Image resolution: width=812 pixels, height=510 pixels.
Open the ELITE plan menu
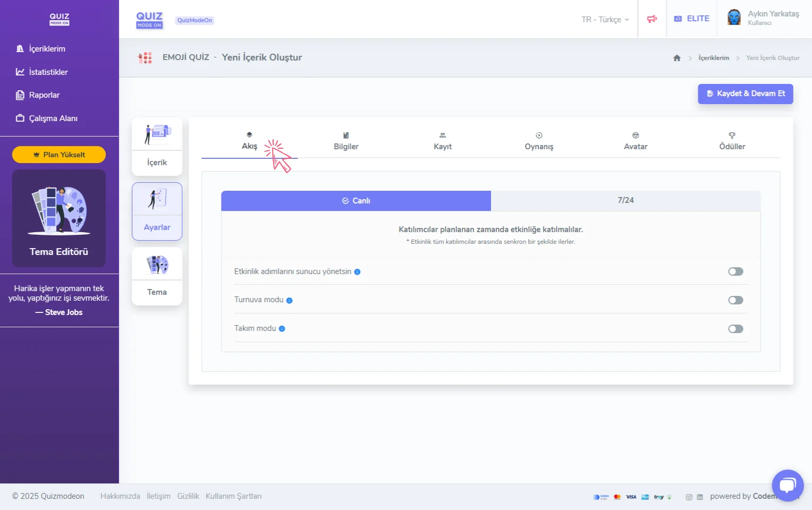691,19
